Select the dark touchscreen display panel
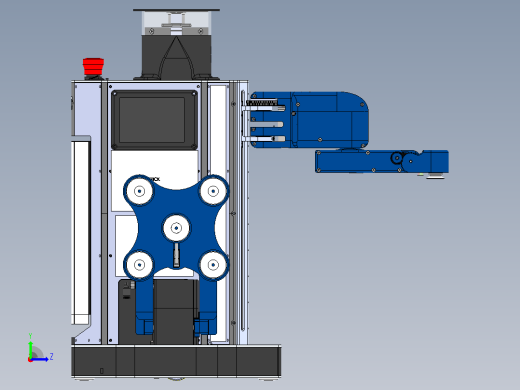This screenshot has width=520, height=390. click(x=154, y=120)
